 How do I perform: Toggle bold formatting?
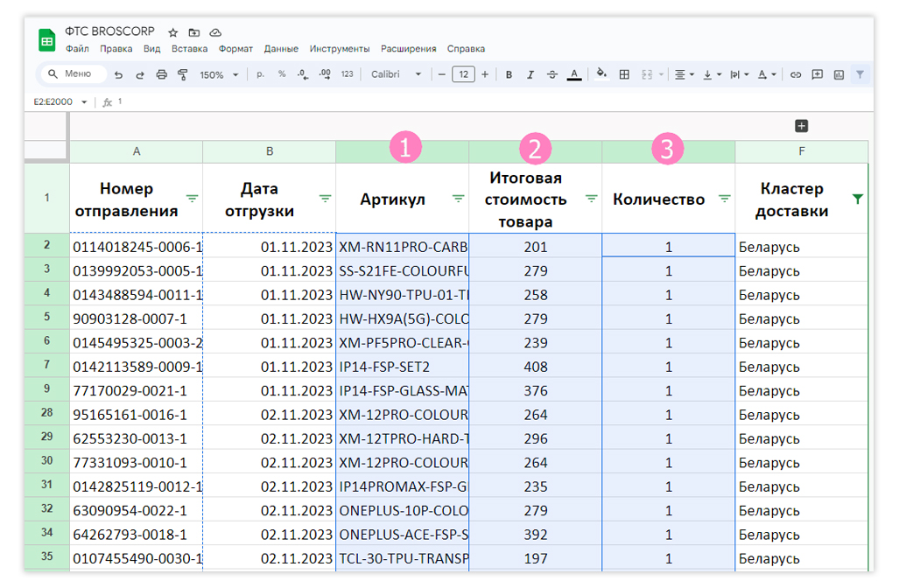pos(509,74)
